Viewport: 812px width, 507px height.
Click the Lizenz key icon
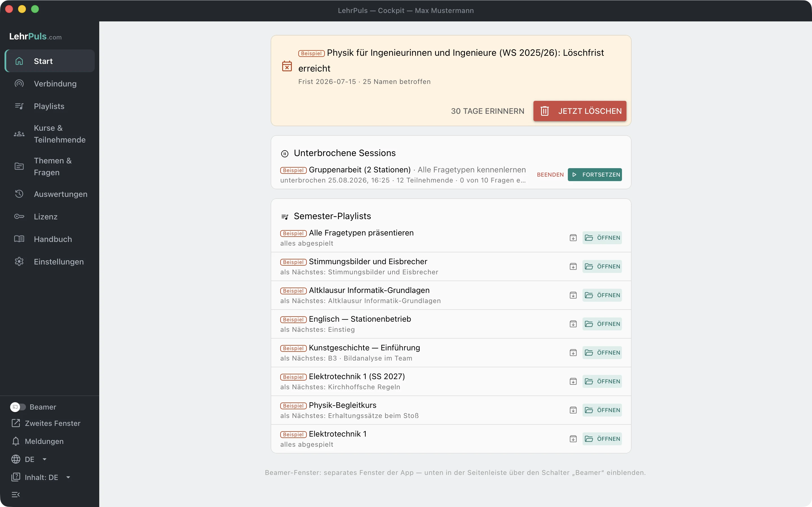[19, 217]
